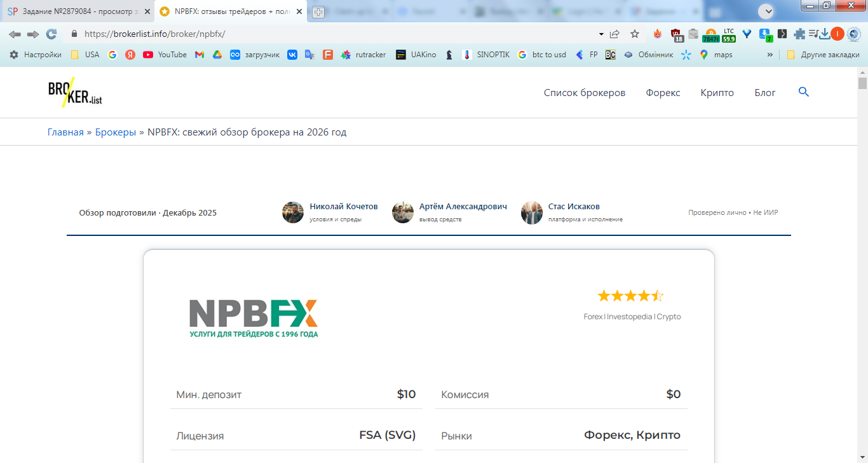
Task: Open the 'Настройки' bookmark
Action: (36, 55)
